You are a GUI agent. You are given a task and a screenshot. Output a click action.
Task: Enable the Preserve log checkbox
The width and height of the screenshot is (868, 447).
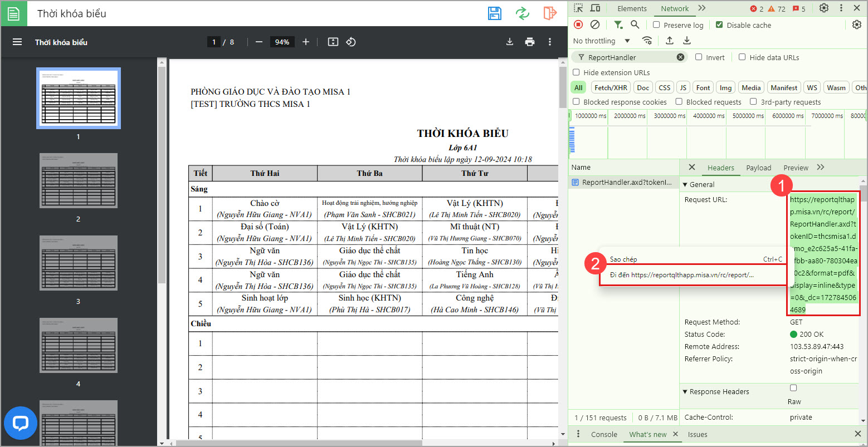point(657,25)
